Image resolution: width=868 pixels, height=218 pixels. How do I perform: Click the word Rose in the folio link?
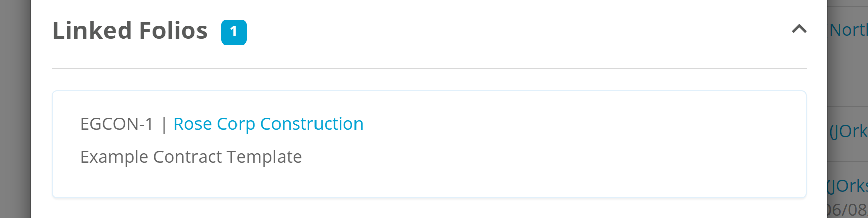192,124
